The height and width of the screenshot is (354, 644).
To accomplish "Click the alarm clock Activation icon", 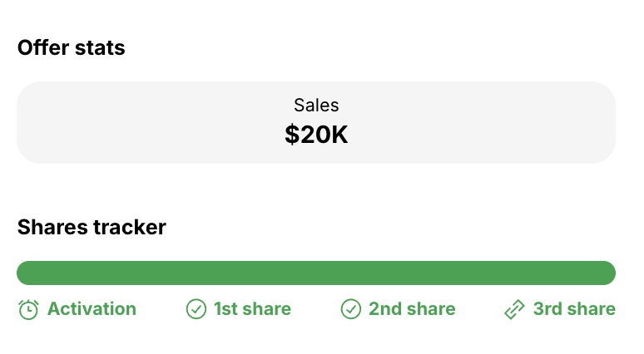I will (28, 309).
